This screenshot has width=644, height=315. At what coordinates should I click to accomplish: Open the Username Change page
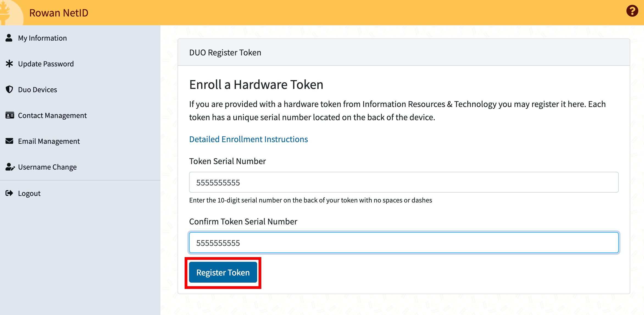47,167
